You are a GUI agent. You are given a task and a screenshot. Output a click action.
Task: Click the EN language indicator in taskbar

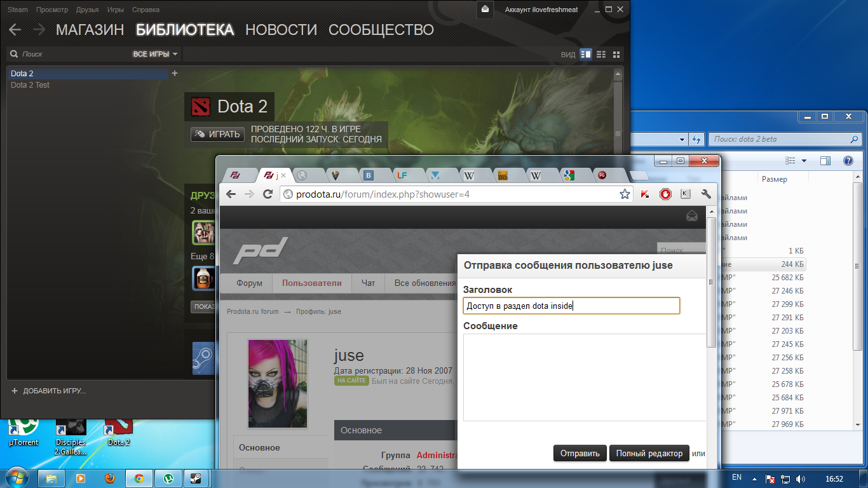click(x=736, y=477)
